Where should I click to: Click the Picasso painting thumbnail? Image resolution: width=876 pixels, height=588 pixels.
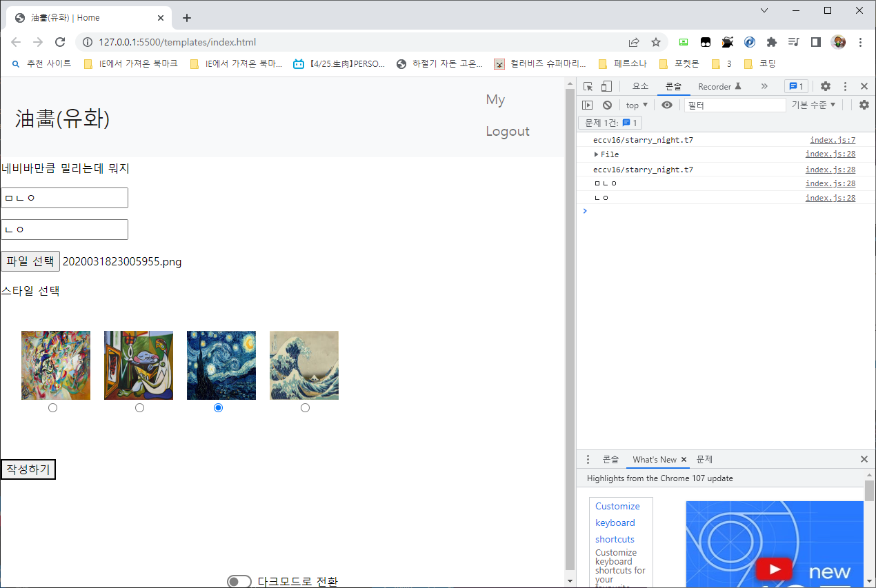(x=139, y=365)
